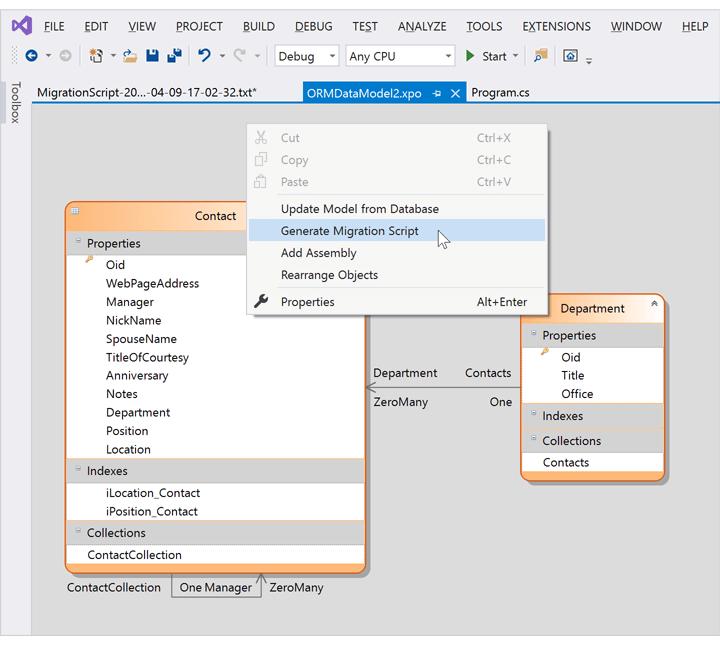720x645 pixels.
Task: Collapse Department Indexes section
Action: point(534,413)
